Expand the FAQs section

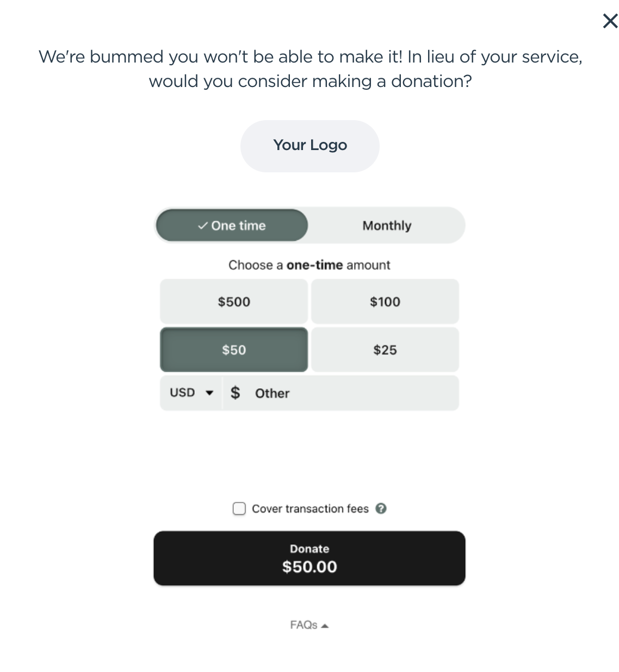coord(304,625)
